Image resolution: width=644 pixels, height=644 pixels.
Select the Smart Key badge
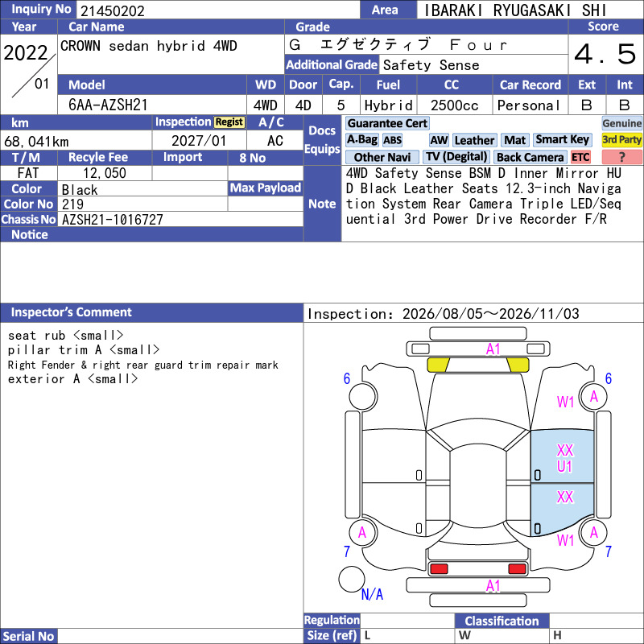562,140
